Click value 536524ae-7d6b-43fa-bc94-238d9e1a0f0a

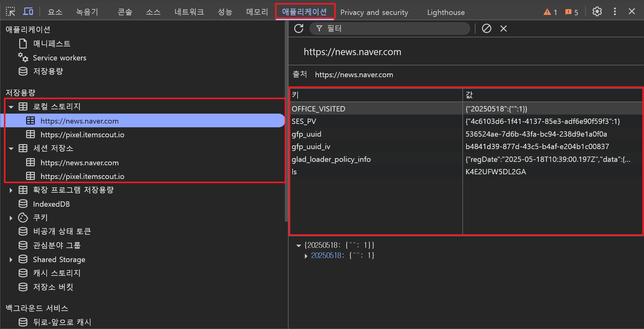(x=536, y=134)
